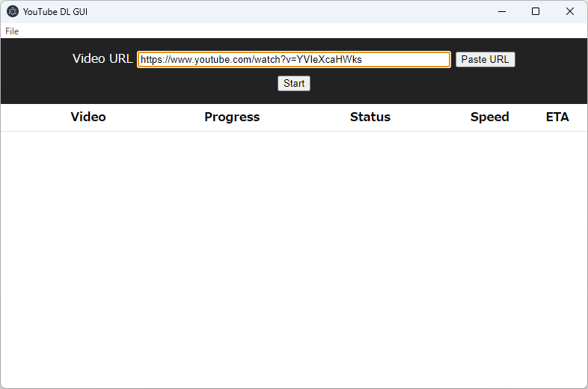Screen dimensions: 588x389
Task: Minimize the YouTube DL GUI window
Action: 501,11
